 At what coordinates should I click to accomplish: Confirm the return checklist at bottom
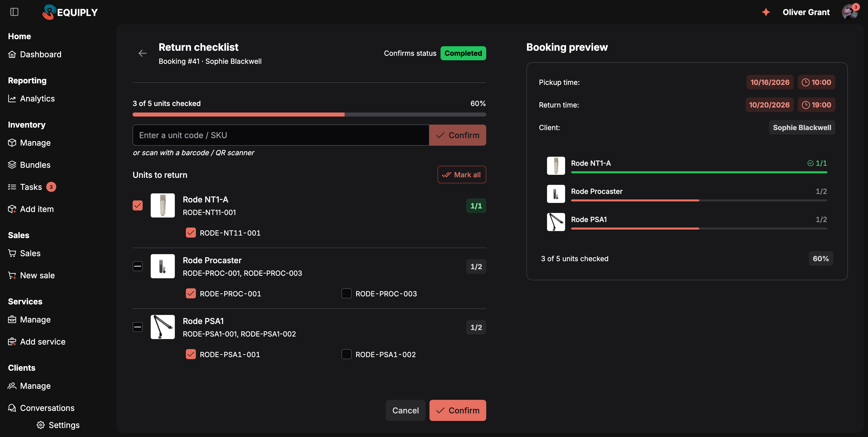(458, 410)
